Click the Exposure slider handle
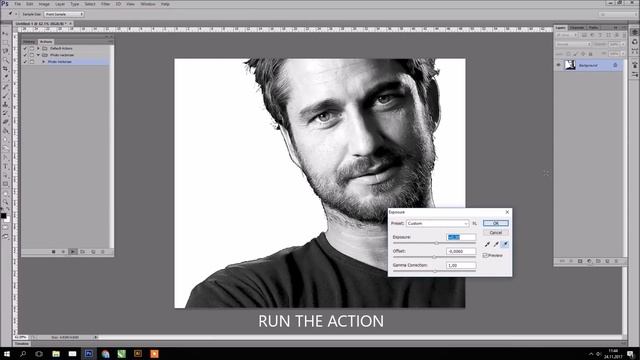 [436, 243]
